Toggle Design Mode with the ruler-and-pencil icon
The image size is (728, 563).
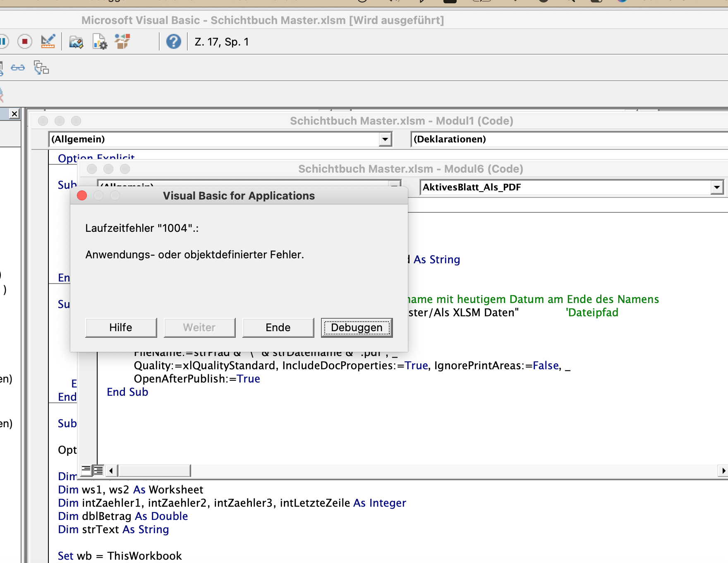click(x=48, y=42)
